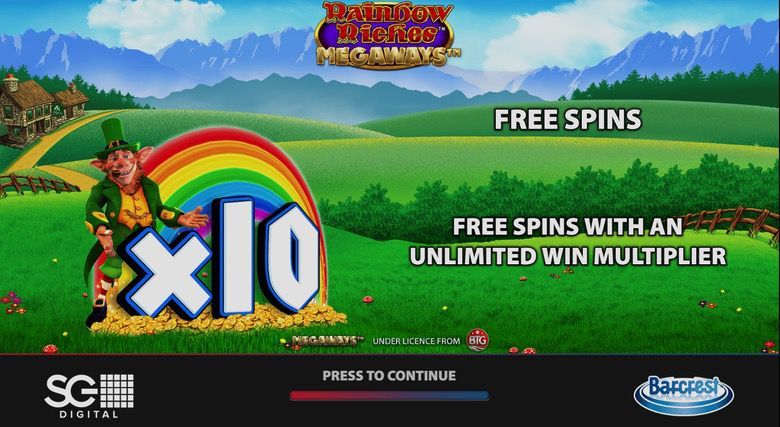This screenshot has width=780, height=427.
Task: Click the wooden fence on the right
Action: click(731, 222)
